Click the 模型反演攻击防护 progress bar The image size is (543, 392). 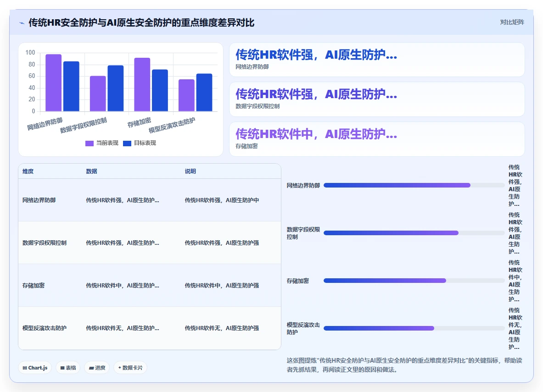point(414,328)
